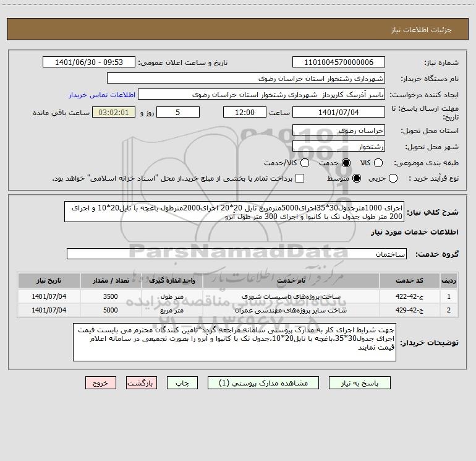The width and height of the screenshot is (476, 461).
Task: Toggle the اسناد خزانه اسلامی payment checkbox
Action: tap(300, 178)
